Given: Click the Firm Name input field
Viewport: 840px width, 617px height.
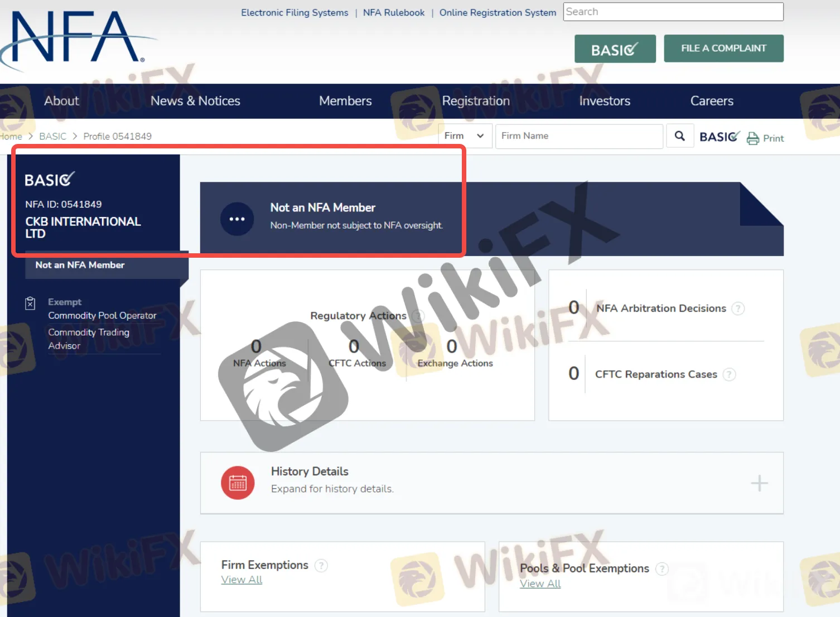Looking at the screenshot, I should pos(579,136).
